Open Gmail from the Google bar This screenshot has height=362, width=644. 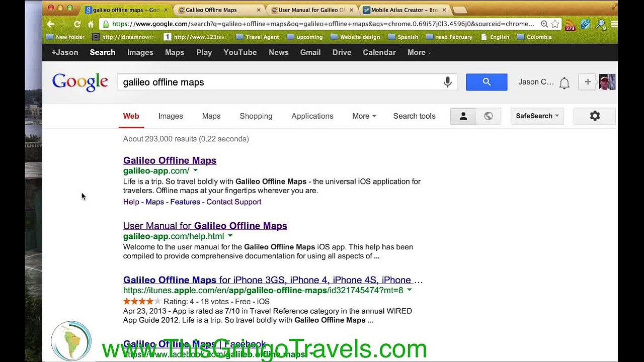click(x=310, y=52)
